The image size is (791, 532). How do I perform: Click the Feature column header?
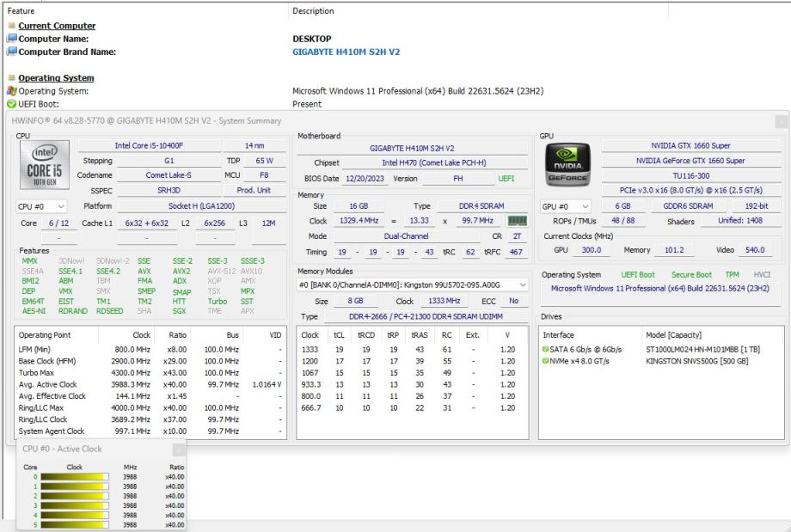pyautogui.click(x=21, y=11)
